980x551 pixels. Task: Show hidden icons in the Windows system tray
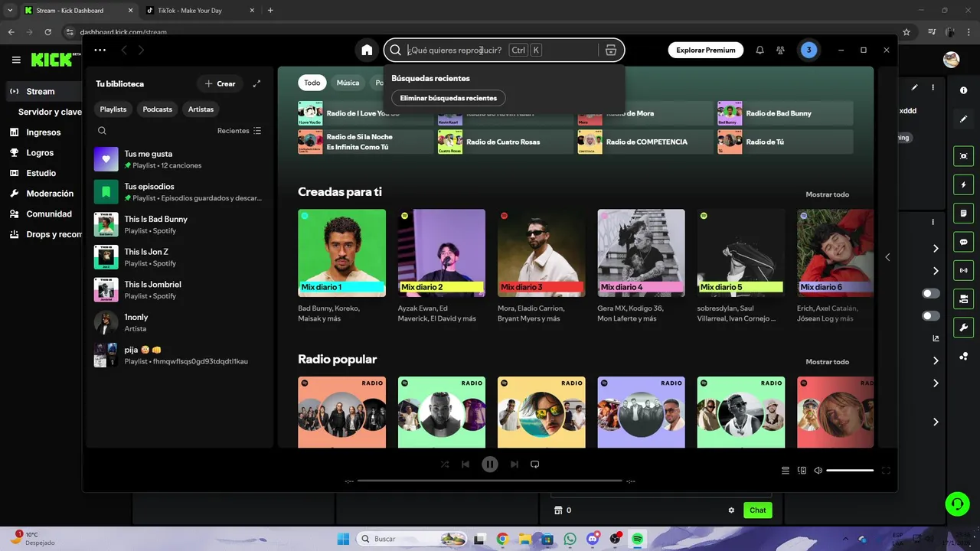(x=844, y=539)
